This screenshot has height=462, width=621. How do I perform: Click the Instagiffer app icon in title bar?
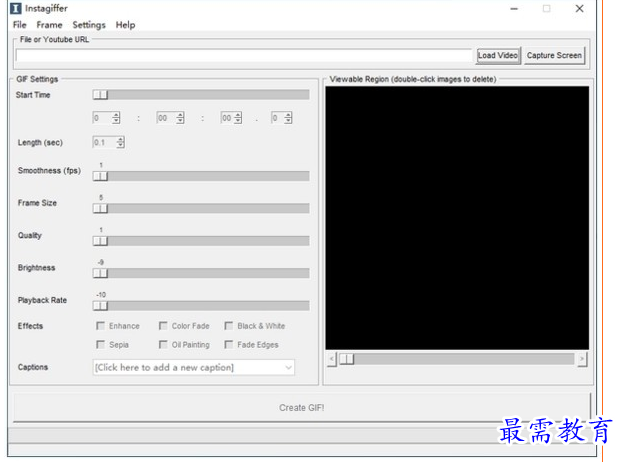pos(15,8)
